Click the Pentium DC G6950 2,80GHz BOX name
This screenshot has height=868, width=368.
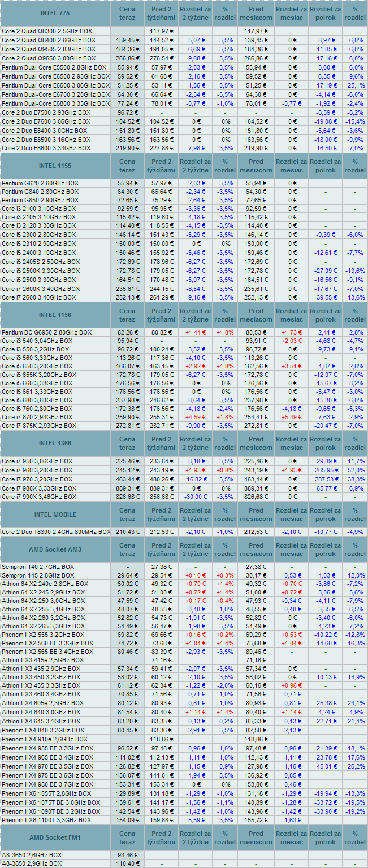47,332
